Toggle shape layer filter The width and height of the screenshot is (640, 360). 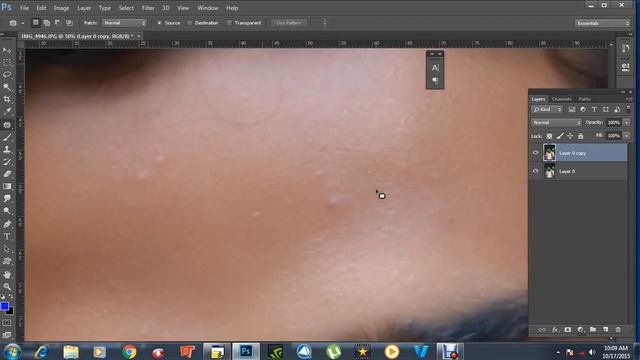point(606,109)
